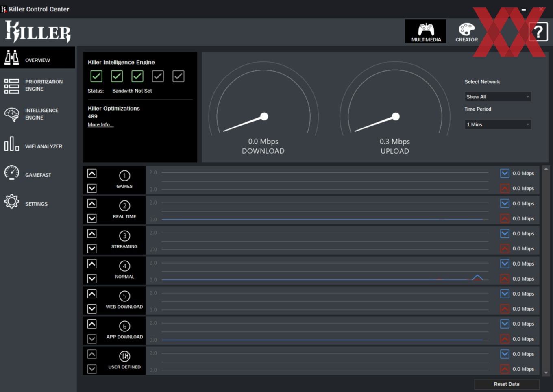Toggle App Download upload graph line
Image resolution: width=553 pixels, height=392 pixels.
(x=505, y=339)
